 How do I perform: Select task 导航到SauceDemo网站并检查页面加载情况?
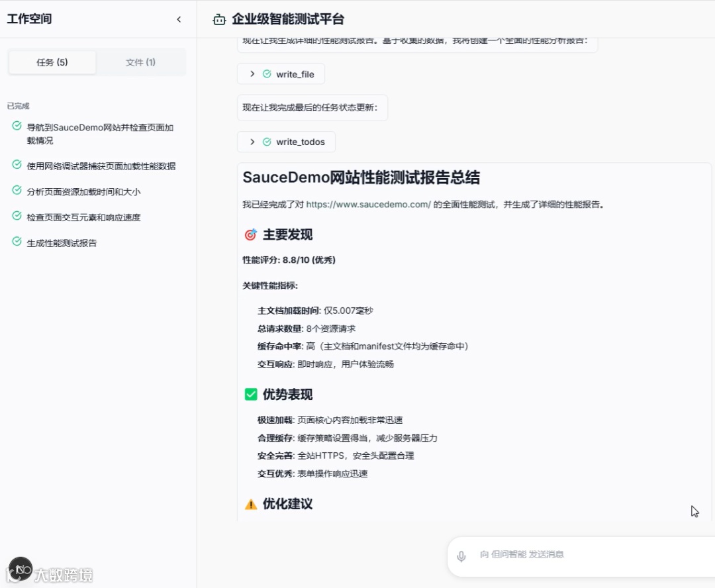100,134
